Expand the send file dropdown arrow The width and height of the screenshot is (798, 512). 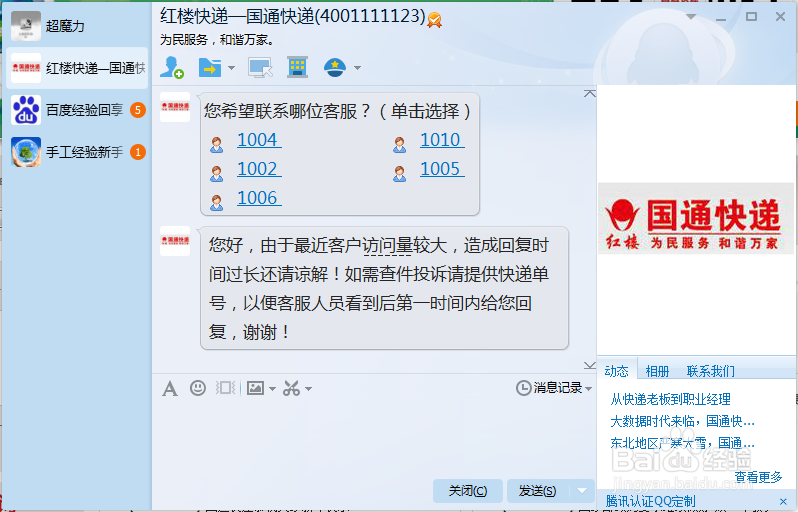pos(232,68)
